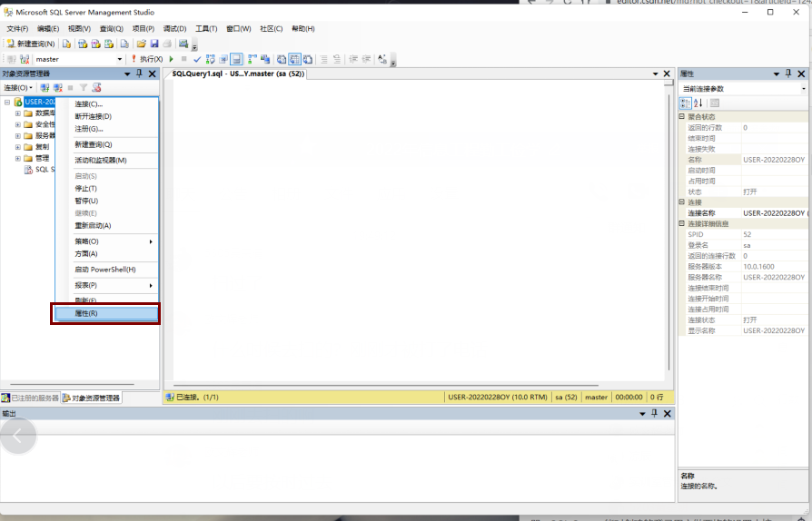Switch results to file output

click(x=308, y=59)
